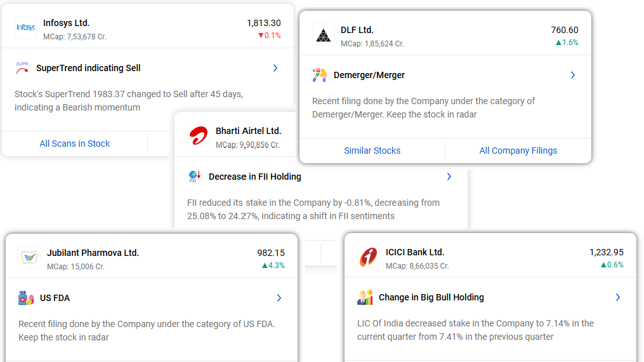Click Bharti Airtel MCap 9,90,856 Cr.

pos(247,145)
